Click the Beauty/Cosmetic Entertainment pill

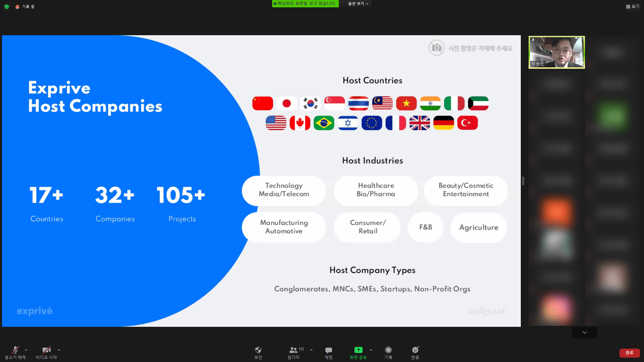coord(466,190)
